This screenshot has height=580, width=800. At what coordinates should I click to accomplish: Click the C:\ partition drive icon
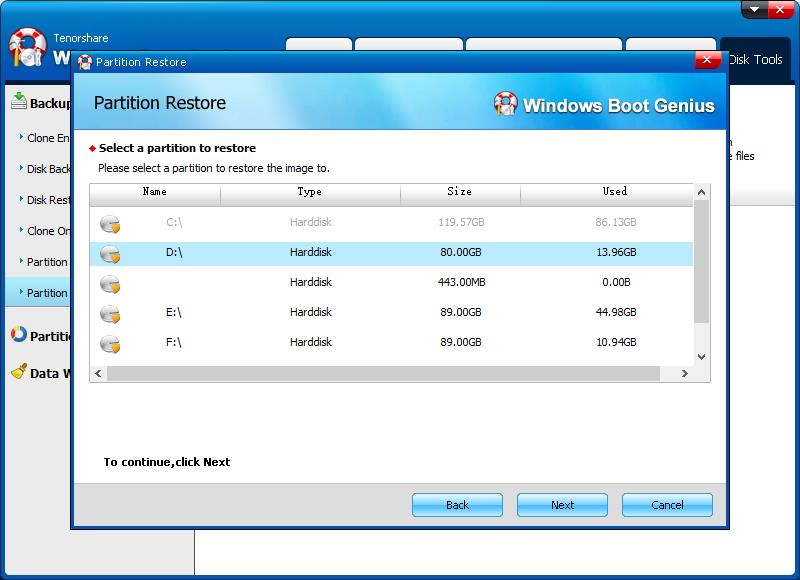point(110,224)
